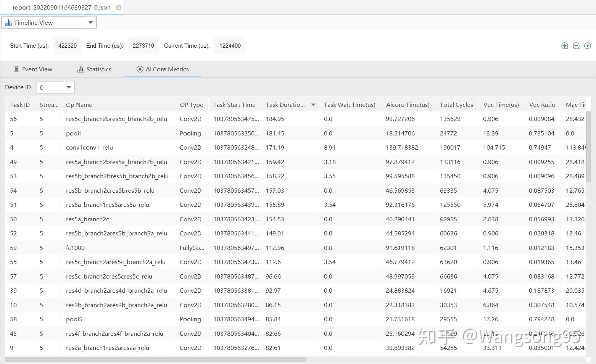
Task: Click the Current Time value field
Action: pyautogui.click(x=230, y=46)
